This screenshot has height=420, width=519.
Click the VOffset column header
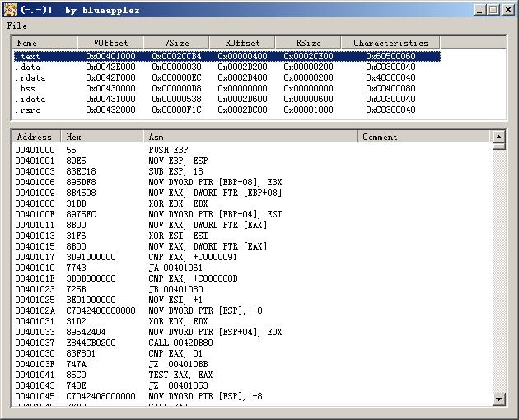tap(110, 43)
